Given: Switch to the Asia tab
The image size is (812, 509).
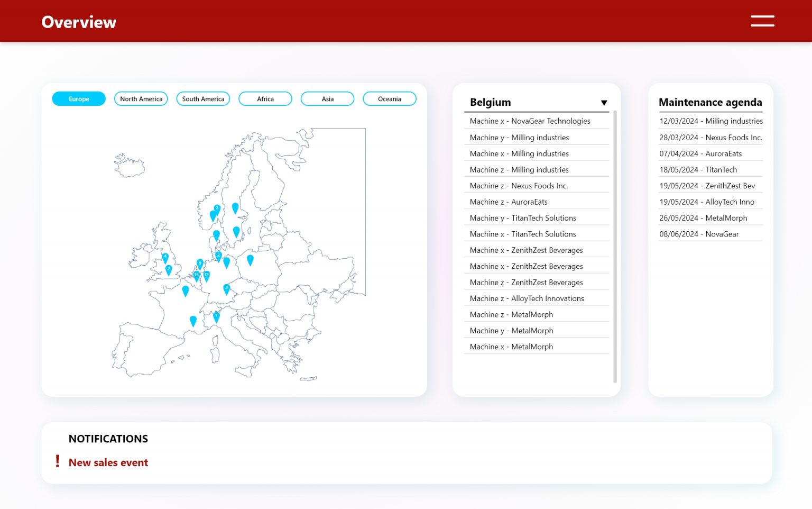Looking at the screenshot, I should [328, 99].
